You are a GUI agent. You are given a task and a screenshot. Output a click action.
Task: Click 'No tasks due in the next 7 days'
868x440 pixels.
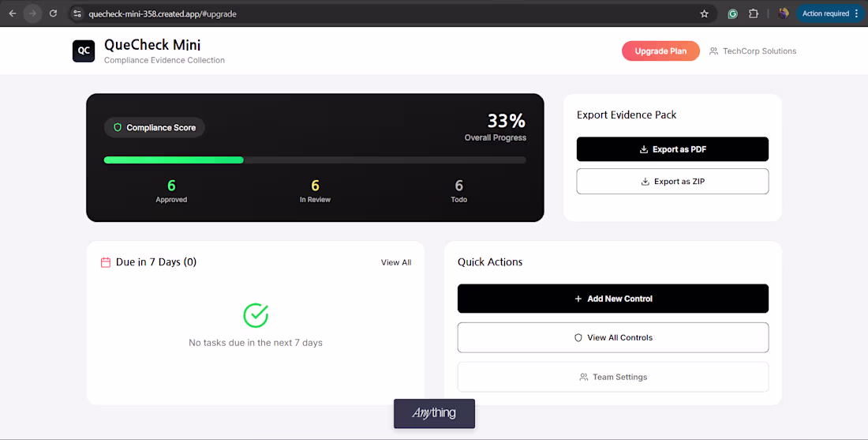pos(256,343)
